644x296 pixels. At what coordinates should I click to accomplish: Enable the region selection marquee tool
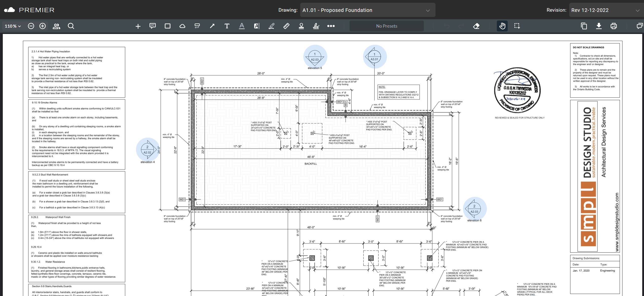coord(517,26)
